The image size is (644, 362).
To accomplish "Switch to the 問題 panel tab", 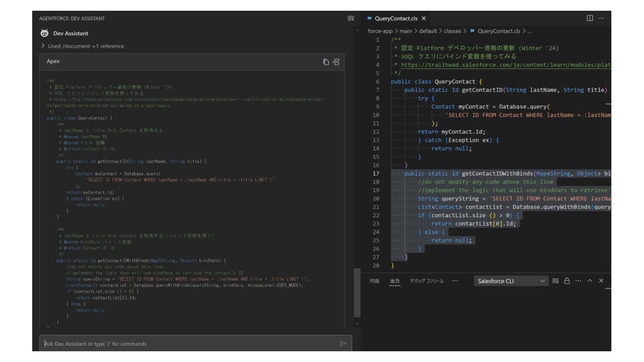I will (x=374, y=281).
